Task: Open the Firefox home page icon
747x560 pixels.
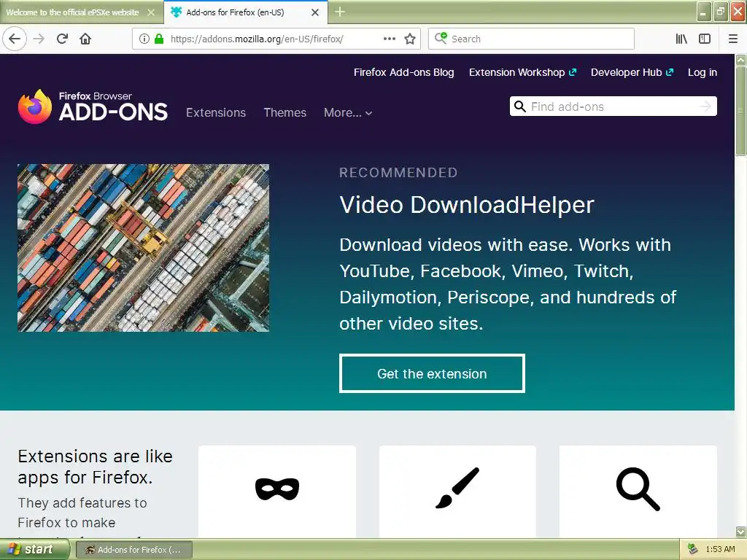Action: [x=85, y=39]
